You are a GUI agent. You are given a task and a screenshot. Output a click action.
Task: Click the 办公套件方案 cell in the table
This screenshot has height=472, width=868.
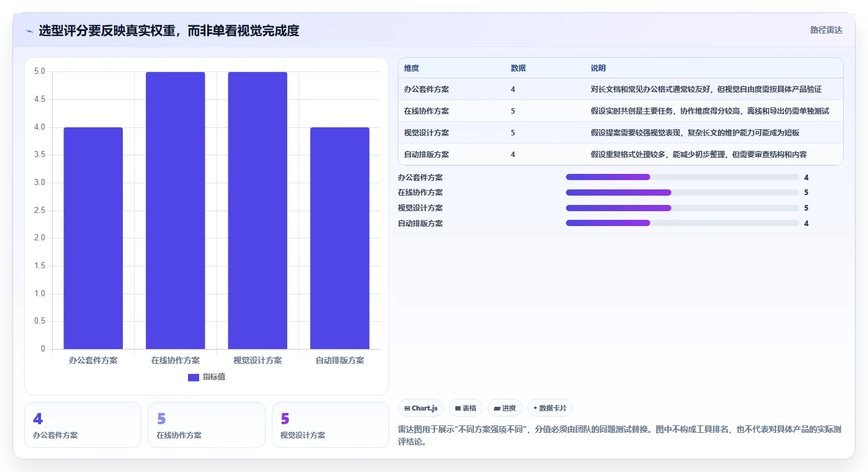tap(426, 89)
